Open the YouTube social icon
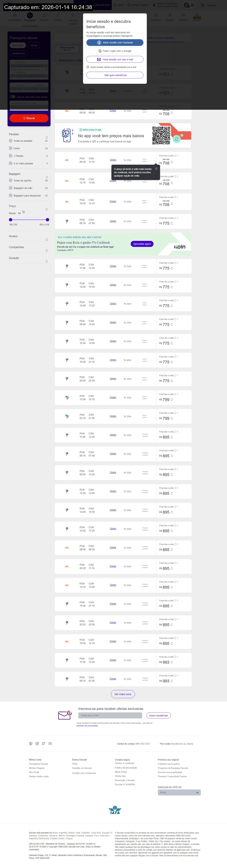The width and height of the screenshot is (227, 868). pyautogui.click(x=50, y=743)
